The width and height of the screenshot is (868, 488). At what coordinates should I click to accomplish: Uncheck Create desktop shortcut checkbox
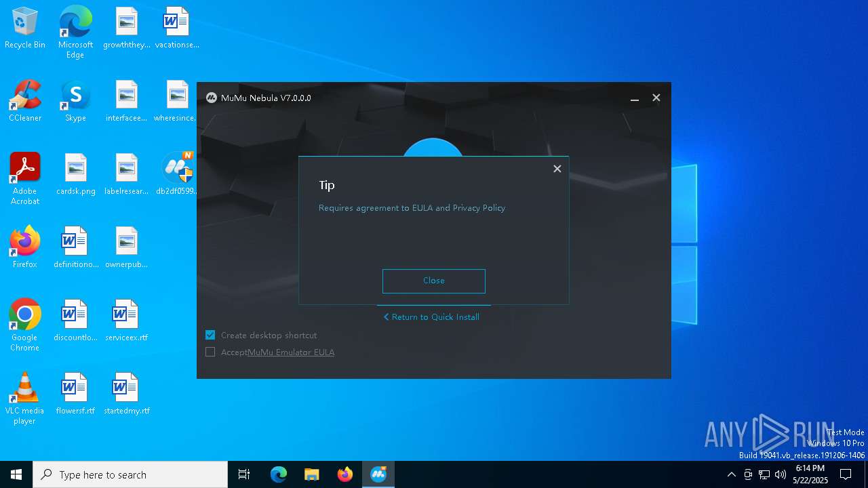coord(210,335)
